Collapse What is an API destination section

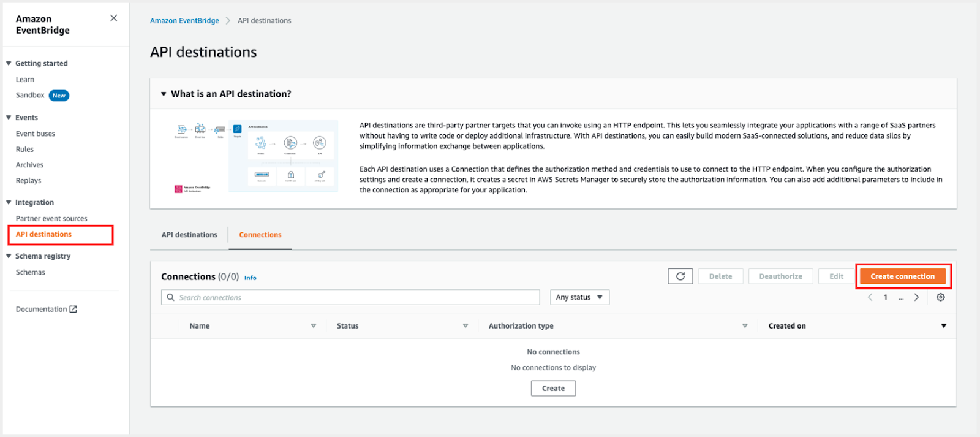tap(164, 94)
